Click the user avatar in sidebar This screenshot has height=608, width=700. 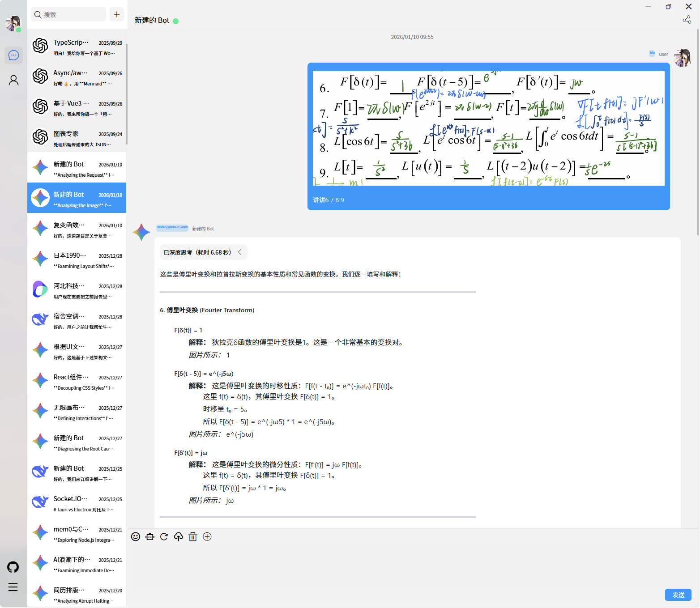(13, 23)
